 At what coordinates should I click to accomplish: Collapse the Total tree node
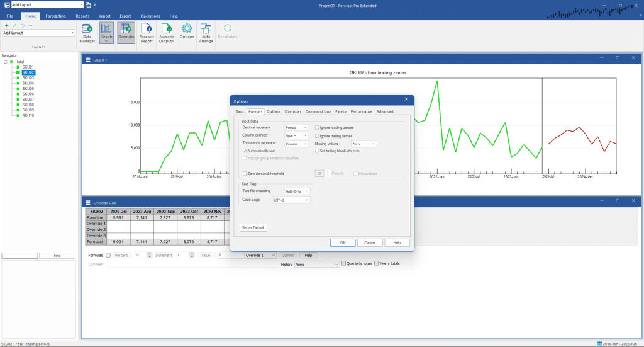pyautogui.click(x=5, y=62)
